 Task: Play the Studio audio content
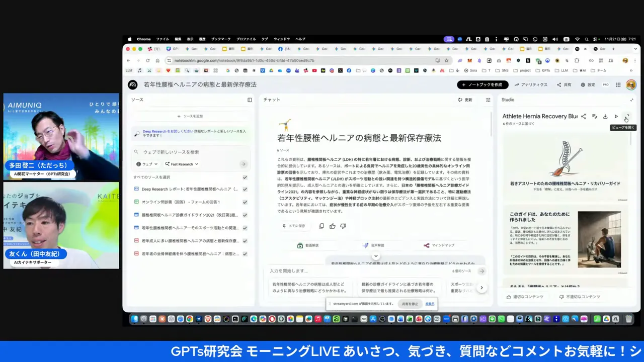[x=616, y=116]
